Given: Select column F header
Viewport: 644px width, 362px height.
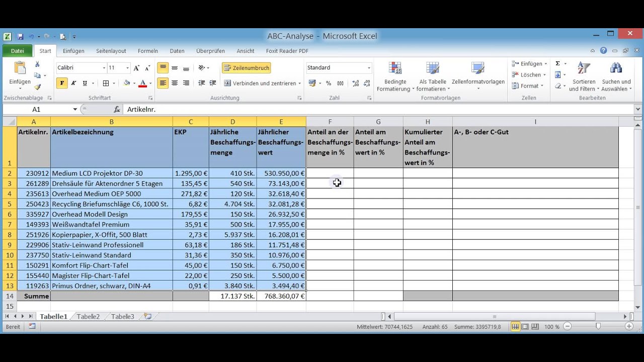Looking at the screenshot, I should pos(330,122).
